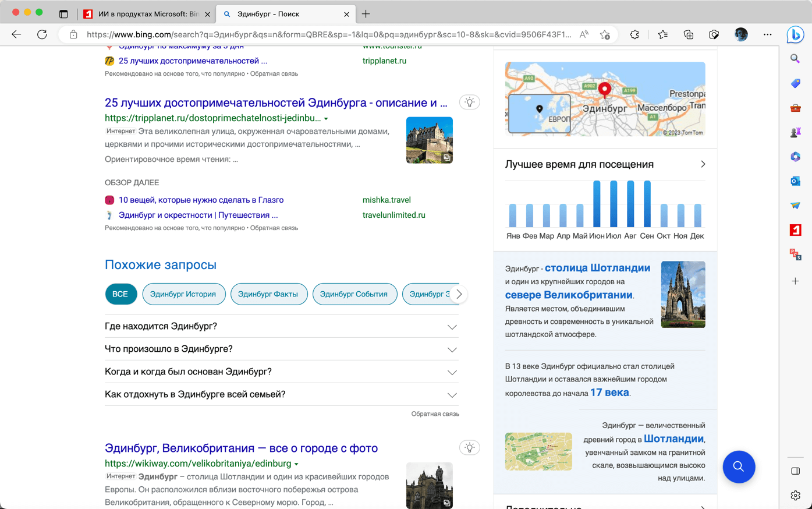Click Обратная связь under related questions
Image resolution: width=812 pixels, height=509 pixels.
pos(435,414)
